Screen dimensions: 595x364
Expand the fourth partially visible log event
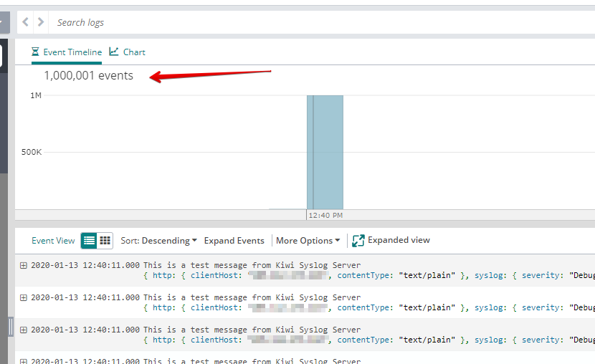click(x=24, y=361)
